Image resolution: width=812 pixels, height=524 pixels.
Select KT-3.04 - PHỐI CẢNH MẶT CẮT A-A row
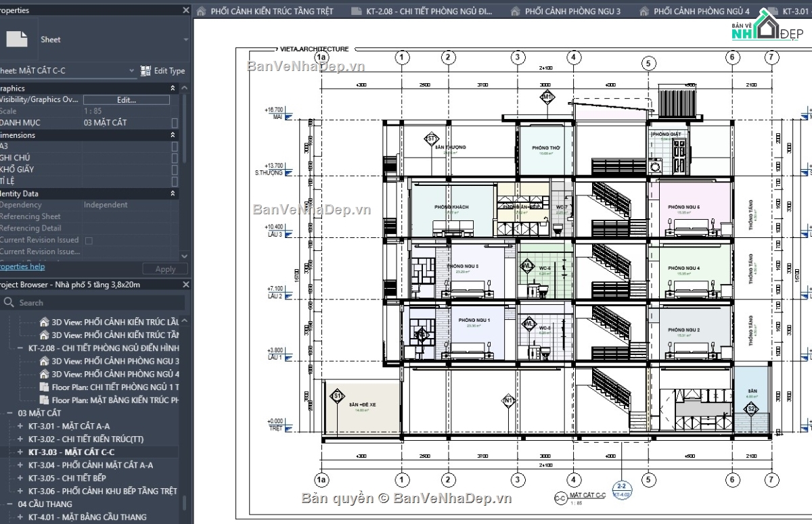click(x=91, y=465)
